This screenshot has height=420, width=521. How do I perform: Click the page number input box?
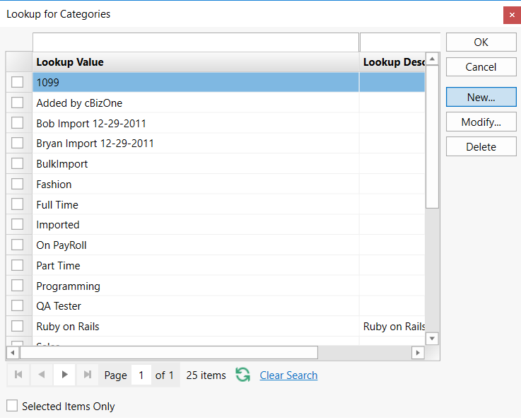(x=141, y=375)
